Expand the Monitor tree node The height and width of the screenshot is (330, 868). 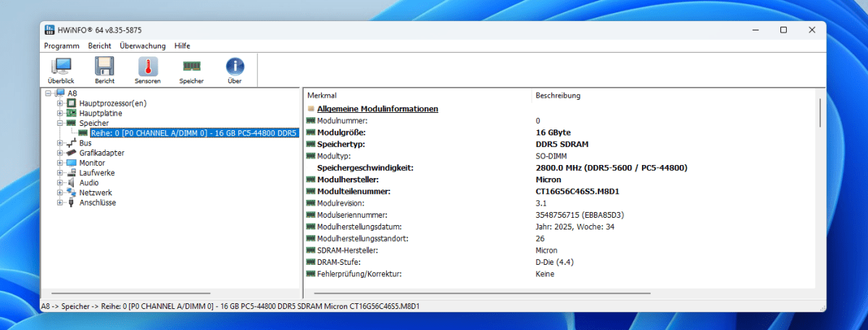[60, 163]
